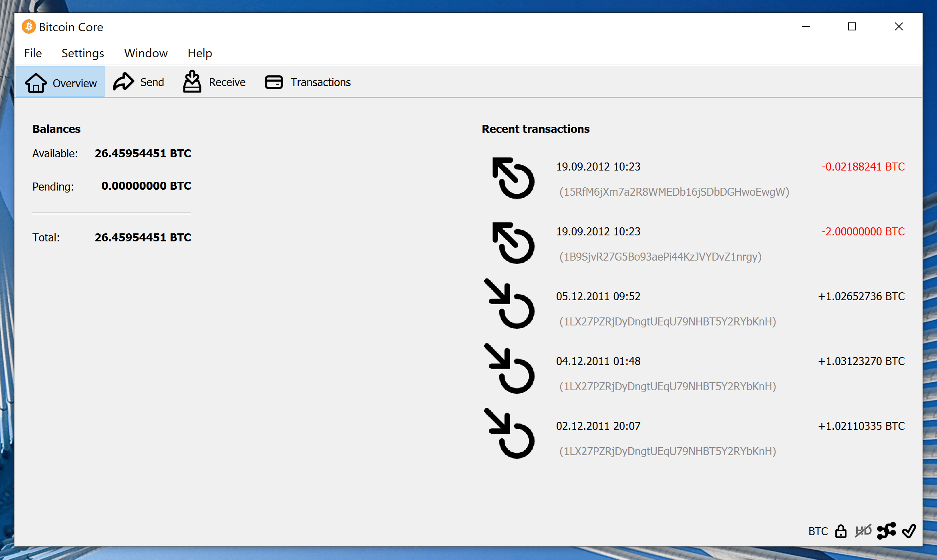This screenshot has height=560, width=937.
Task: Switch to the Transactions tab
Action: [308, 82]
